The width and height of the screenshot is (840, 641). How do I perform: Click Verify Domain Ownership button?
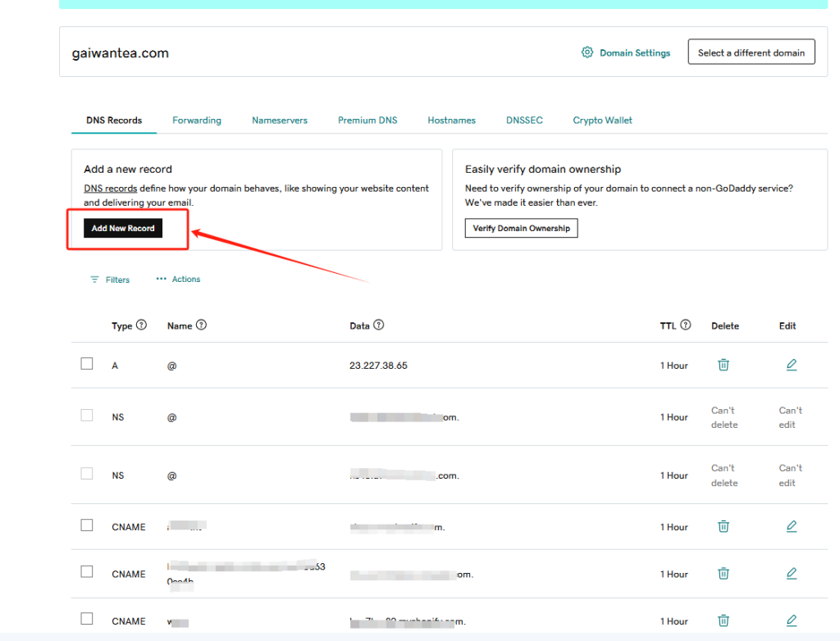[521, 228]
